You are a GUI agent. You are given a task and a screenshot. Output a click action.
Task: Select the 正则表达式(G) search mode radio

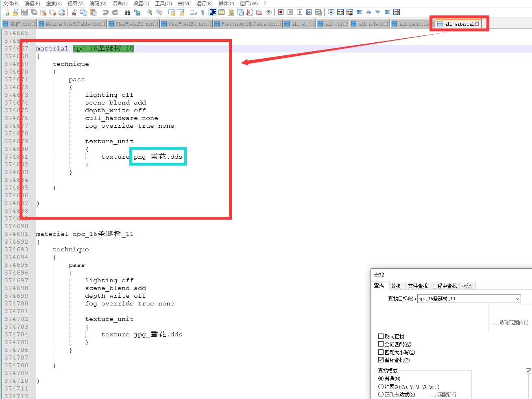click(381, 395)
